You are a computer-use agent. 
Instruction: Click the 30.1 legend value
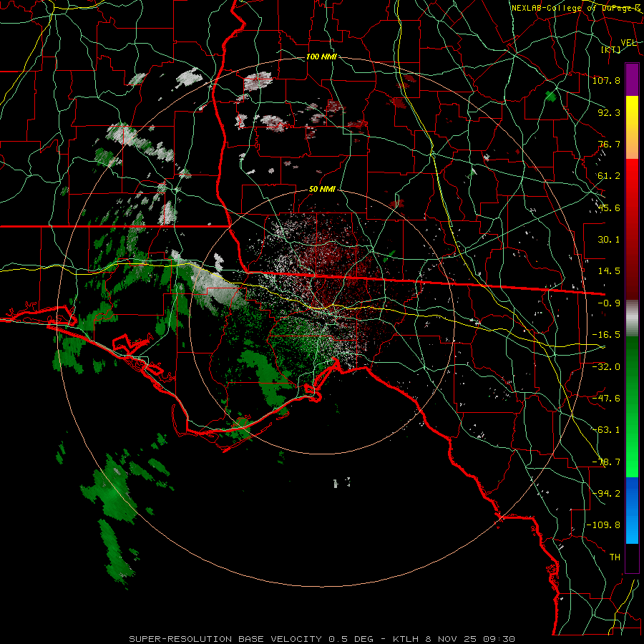tap(609, 240)
